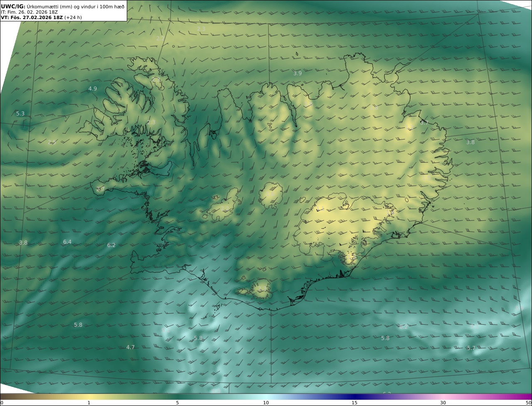
Task: Select the colorbar tick label 15
Action: coord(355,403)
